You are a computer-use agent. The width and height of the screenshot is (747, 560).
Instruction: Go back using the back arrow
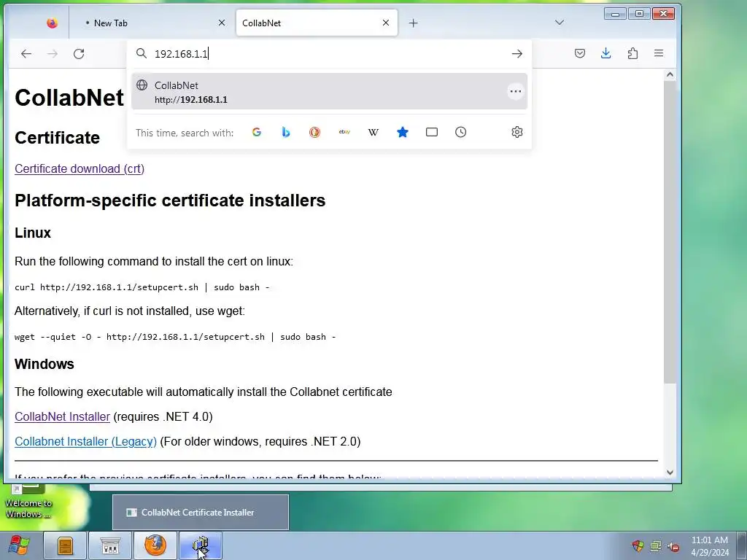pos(26,54)
